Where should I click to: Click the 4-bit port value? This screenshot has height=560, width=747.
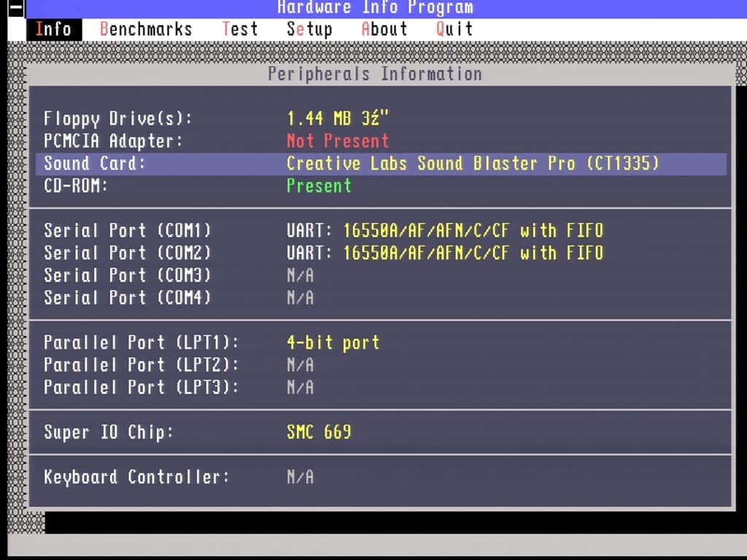[x=333, y=343]
